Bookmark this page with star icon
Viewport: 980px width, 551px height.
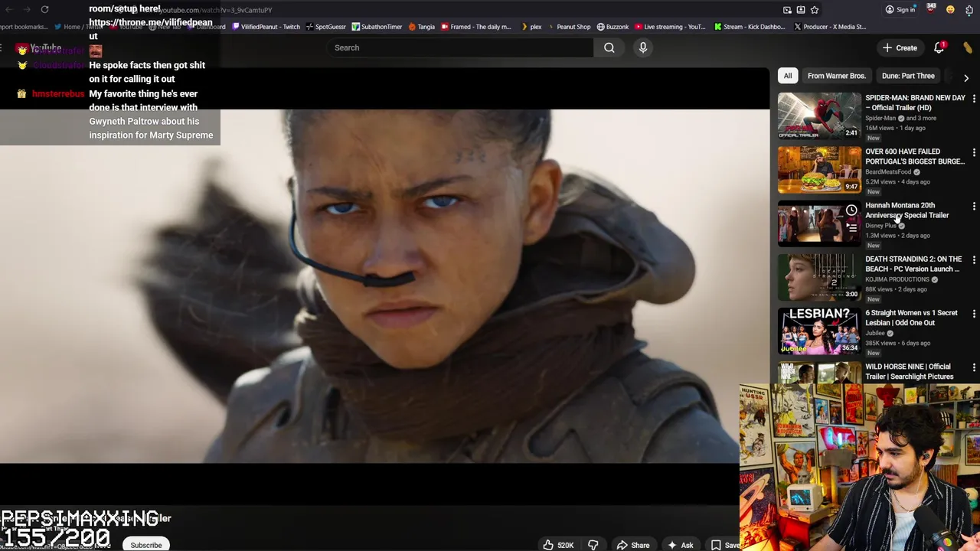[815, 10]
